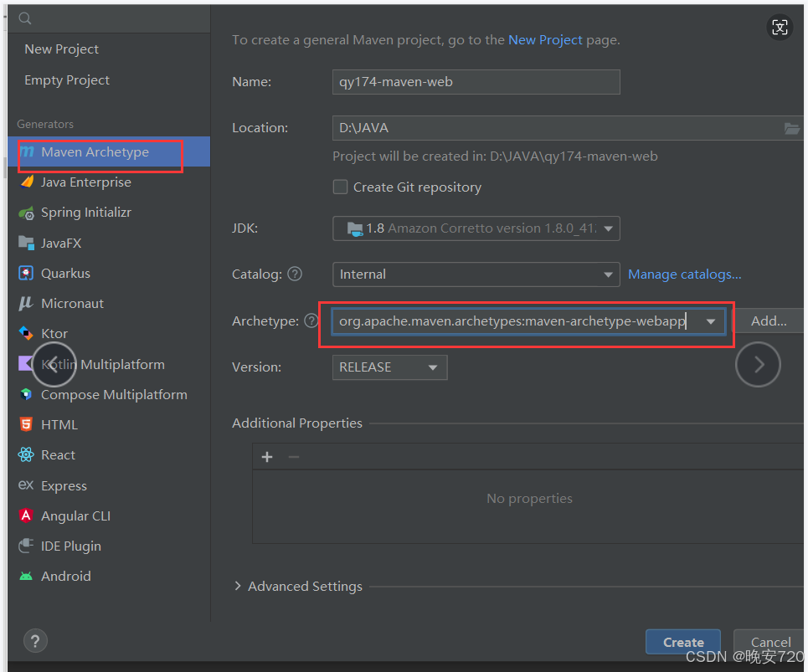Pick the Micronaut generator
This screenshot has height=672, width=808.
72,304
